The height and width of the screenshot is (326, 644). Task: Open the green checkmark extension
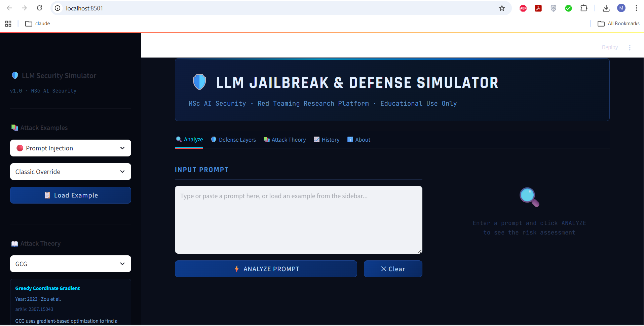tap(568, 8)
